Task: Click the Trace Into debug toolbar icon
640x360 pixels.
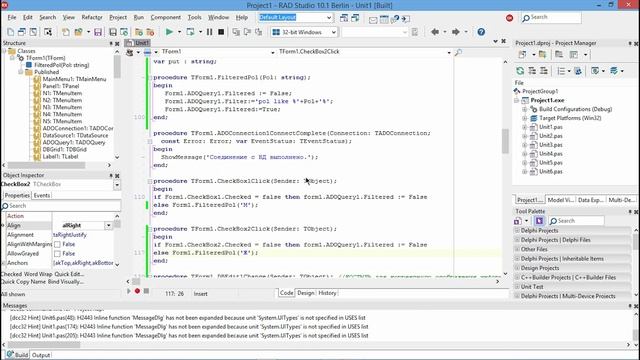Action: (236, 32)
